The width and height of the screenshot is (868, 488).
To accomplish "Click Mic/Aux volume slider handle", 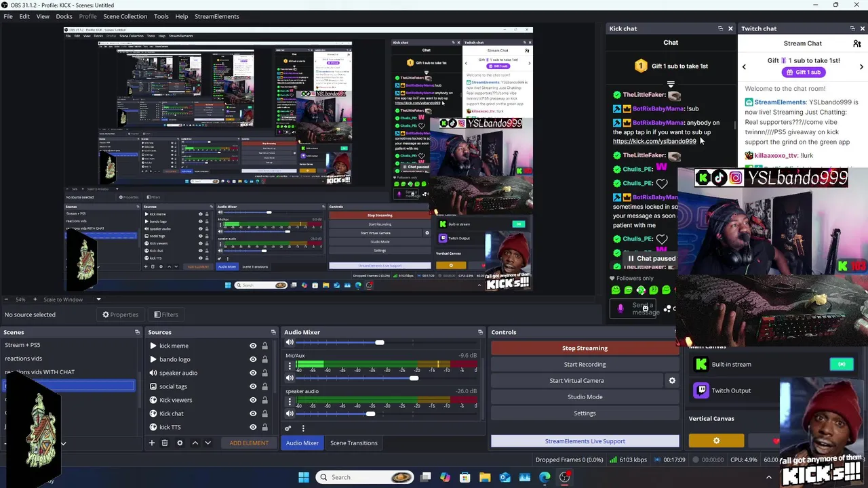I will click(414, 378).
